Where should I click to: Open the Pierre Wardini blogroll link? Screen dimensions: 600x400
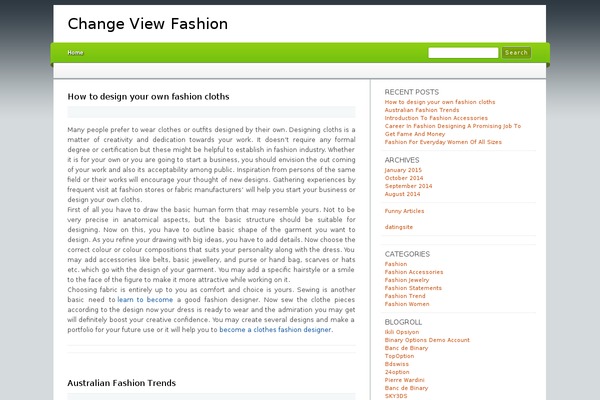[404, 380]
